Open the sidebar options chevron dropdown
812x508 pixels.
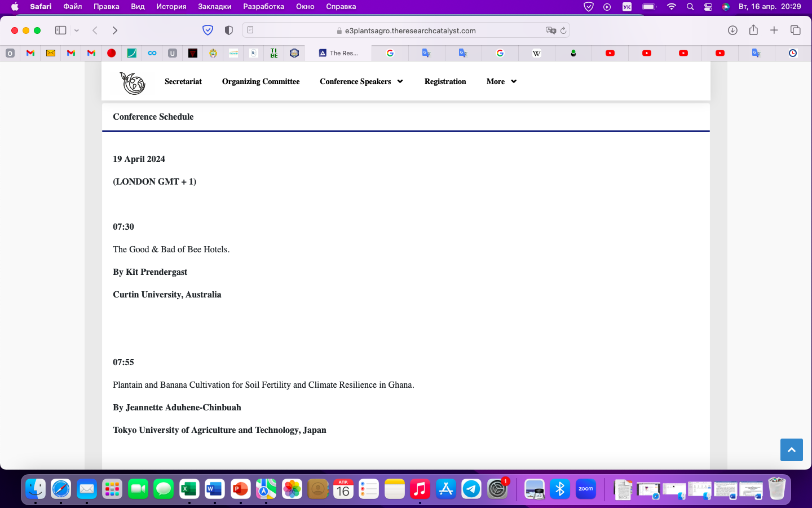pos(77,30)
